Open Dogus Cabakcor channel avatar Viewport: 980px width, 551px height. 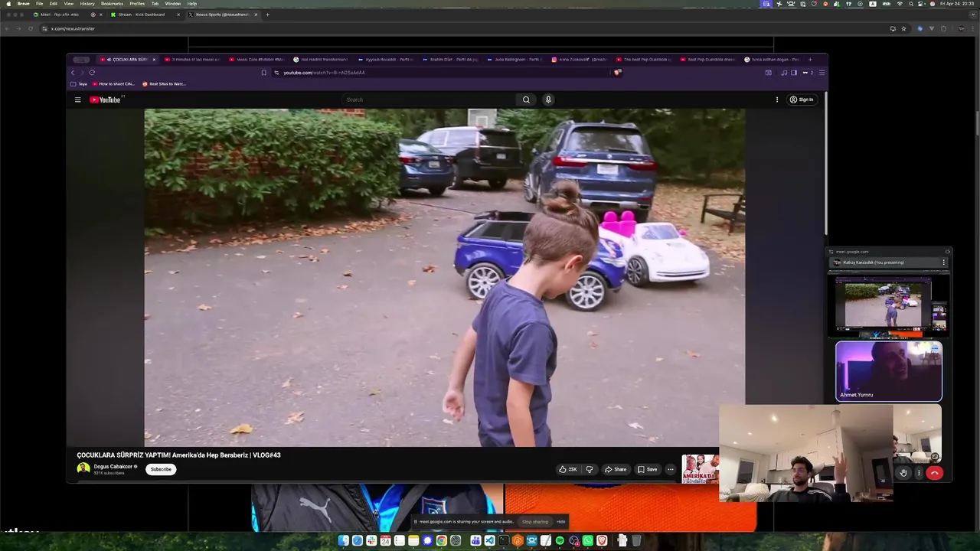click(83, 468)
